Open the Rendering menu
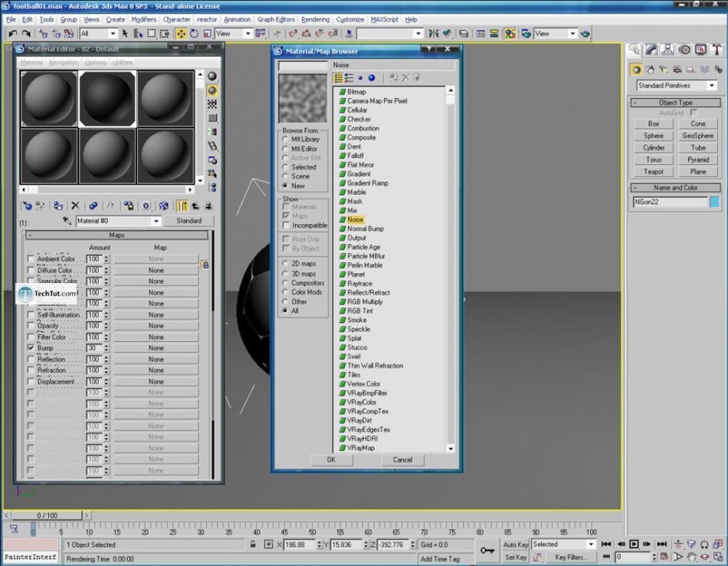The width and height of the screenshot is (728, 566). pos(315,19)
